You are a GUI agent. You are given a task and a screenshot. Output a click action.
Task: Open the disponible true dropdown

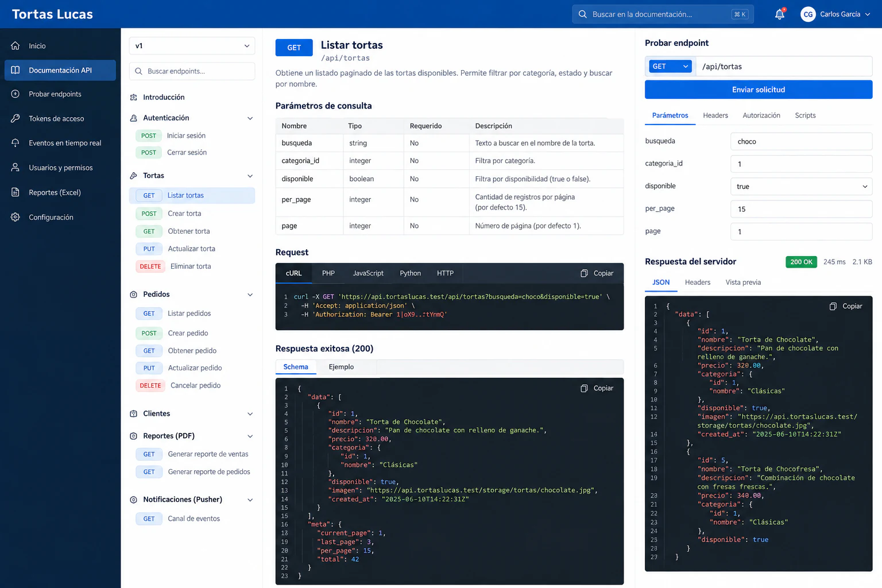801,186
